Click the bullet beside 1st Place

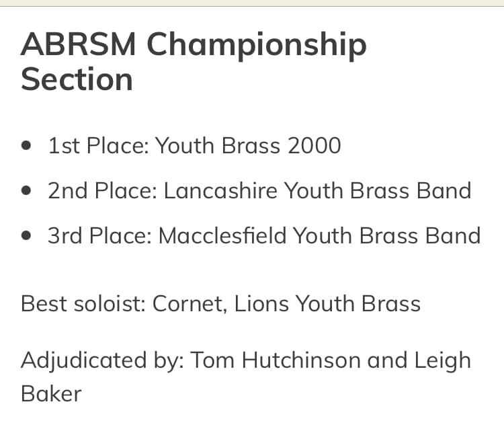26,145
